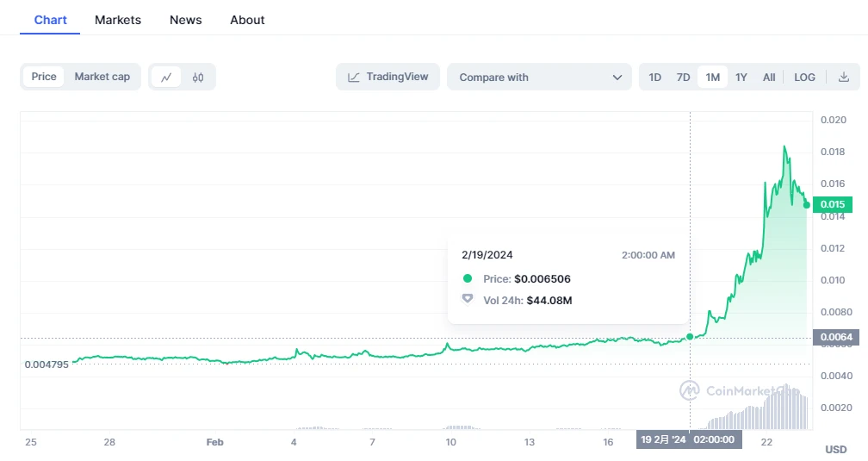Screen dimensions: 868x461
Task: Toggle the Price view option
Action: coord(44,77)
